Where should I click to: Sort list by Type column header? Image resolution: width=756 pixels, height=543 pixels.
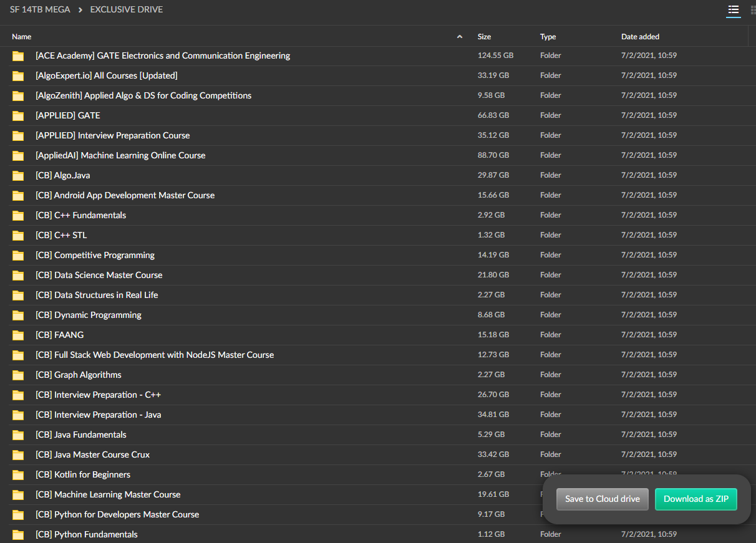click(x=548, y=37)
